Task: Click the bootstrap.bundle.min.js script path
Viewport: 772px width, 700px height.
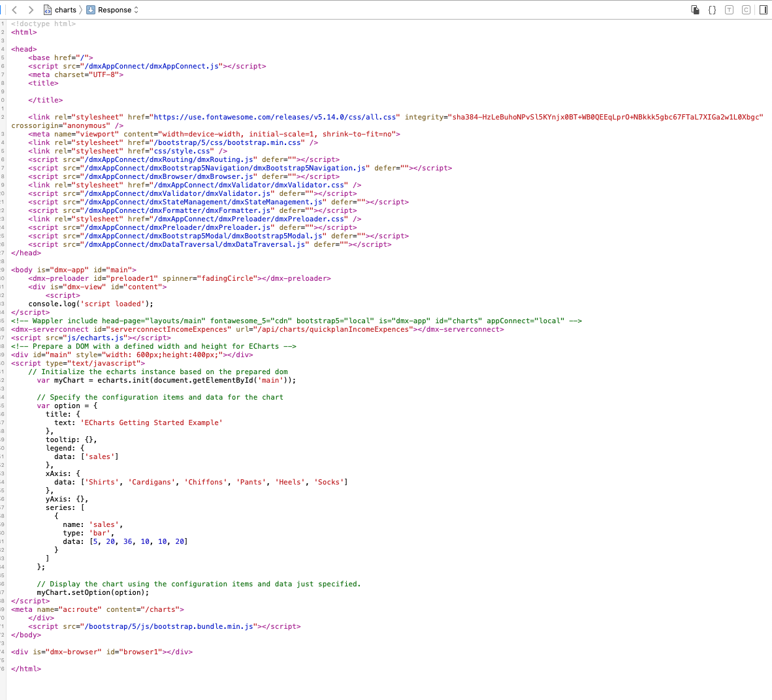Action: coord(169,627)
